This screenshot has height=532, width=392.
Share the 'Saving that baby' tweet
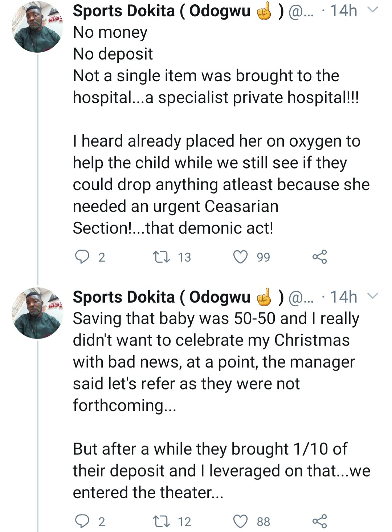point(319,521)
